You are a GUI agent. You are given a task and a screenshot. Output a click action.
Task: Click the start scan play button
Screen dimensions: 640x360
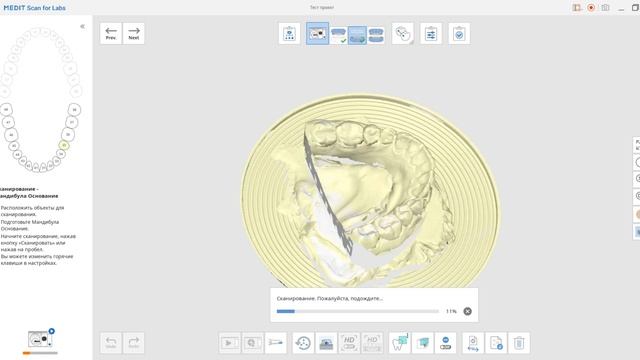[x=229, y=343]
